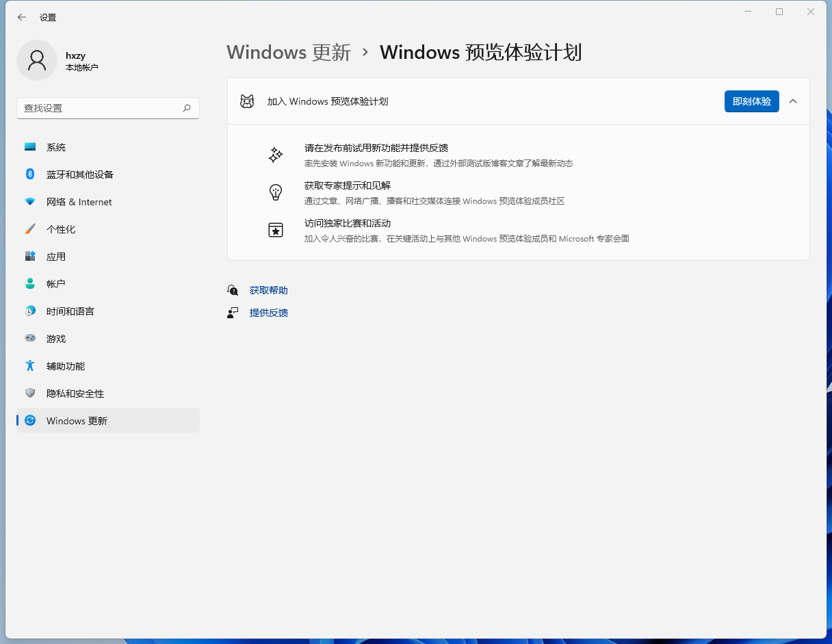Open the 提供反馈 link
The height and width of the screenshot is (644, 832).
269,313
